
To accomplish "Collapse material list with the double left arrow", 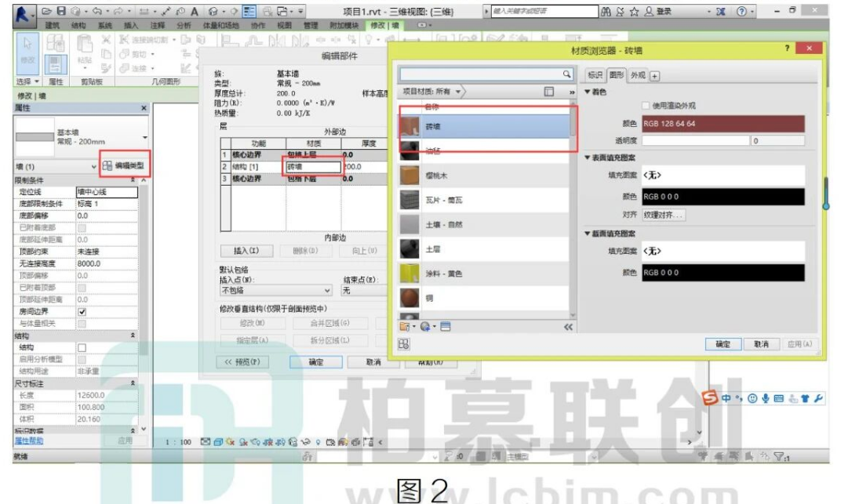I will pyautogui.click(x=568, y=327).
